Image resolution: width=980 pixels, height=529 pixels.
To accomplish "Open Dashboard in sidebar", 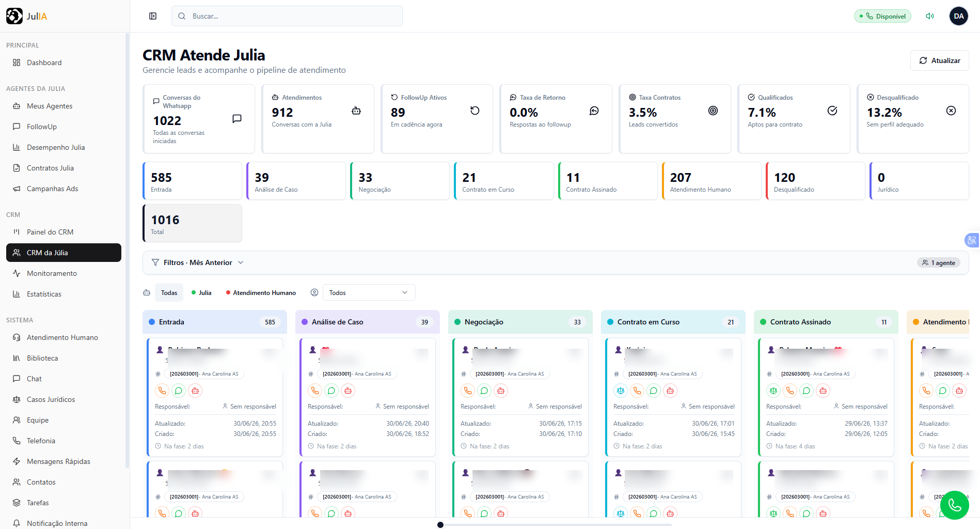I will point(64,63).
